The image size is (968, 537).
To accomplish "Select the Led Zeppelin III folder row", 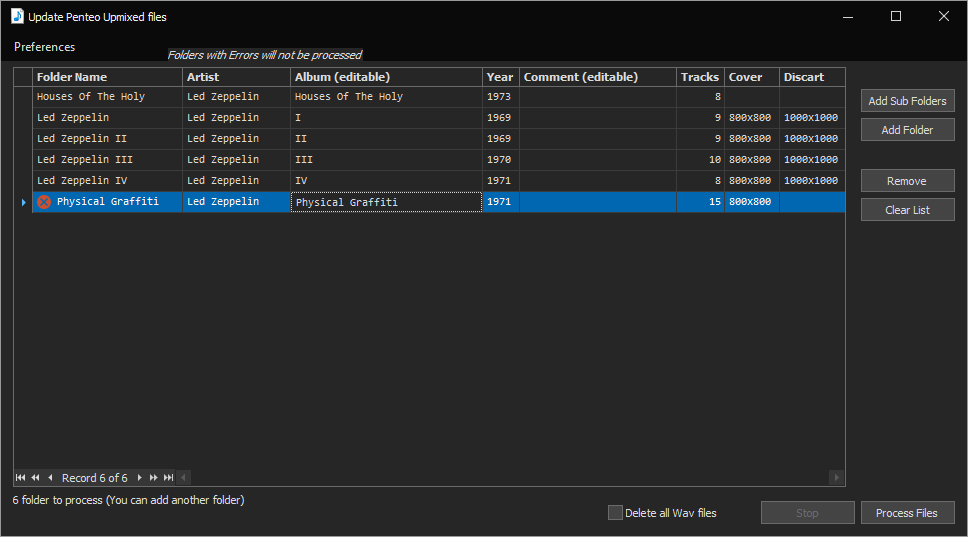I will [107, 160].
